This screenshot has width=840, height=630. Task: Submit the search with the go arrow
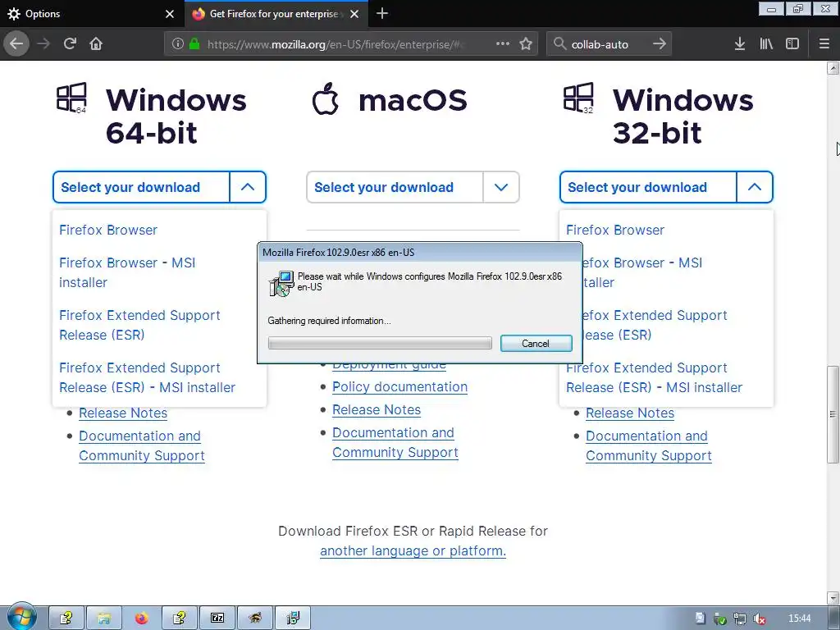coord(660,43)
